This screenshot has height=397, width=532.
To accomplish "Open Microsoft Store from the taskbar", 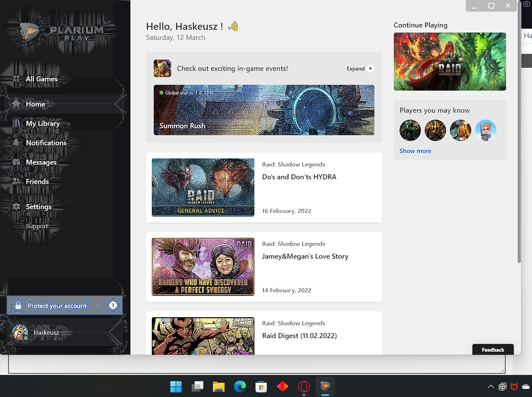I will 261,387.
